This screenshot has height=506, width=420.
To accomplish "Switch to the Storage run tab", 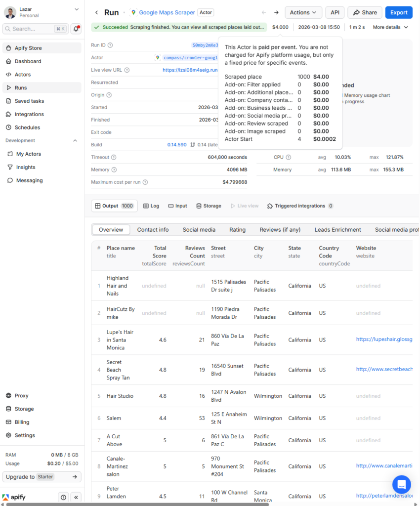I will coord(209,206).
